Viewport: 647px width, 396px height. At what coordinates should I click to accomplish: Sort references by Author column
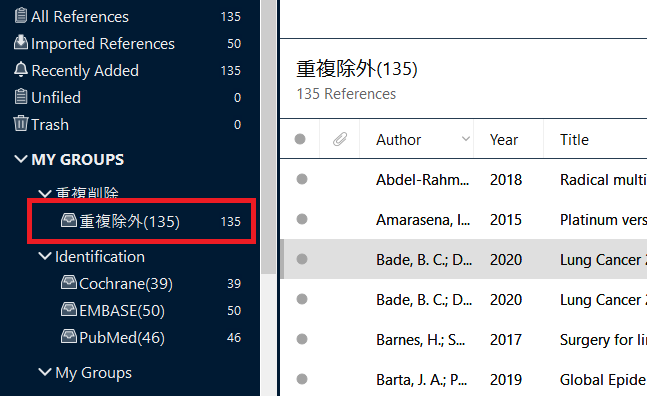coord(398,140)
